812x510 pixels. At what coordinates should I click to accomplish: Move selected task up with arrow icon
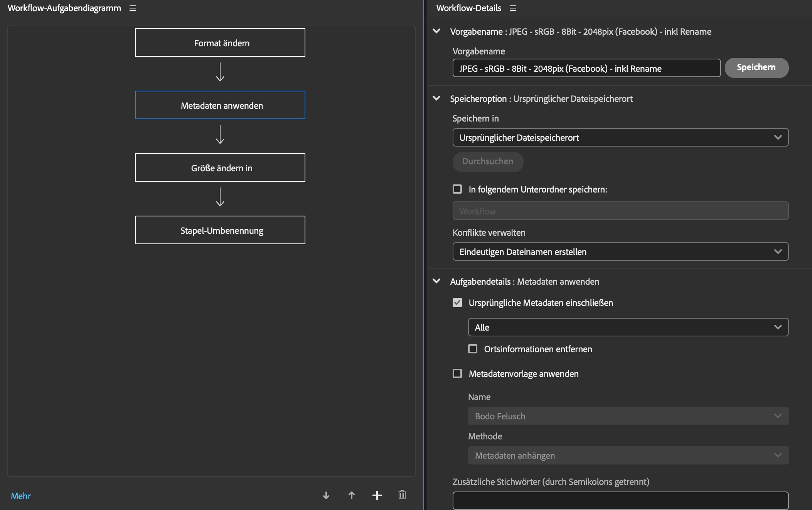pos(351,495)
